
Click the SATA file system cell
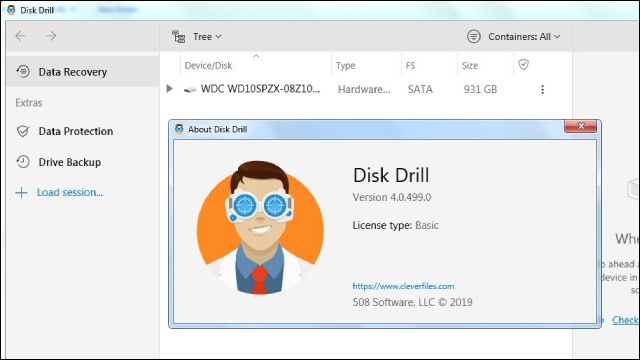(x=420, y=89)
